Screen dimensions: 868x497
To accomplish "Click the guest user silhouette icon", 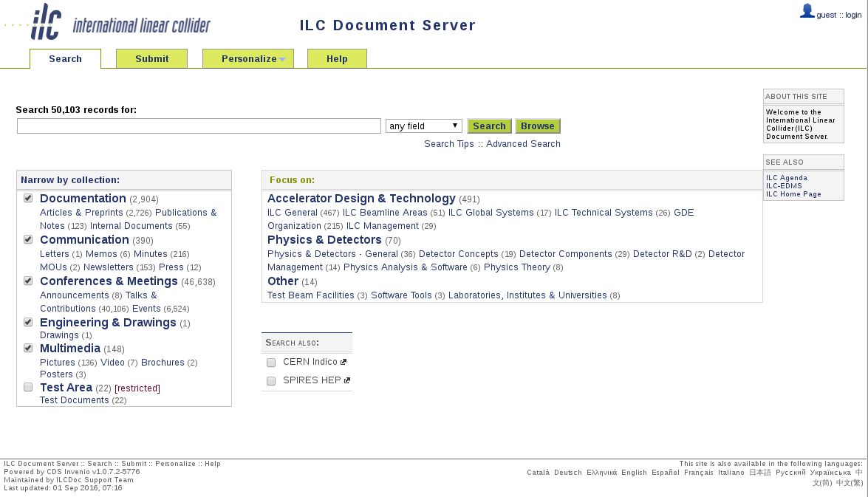I will [807, 11].
